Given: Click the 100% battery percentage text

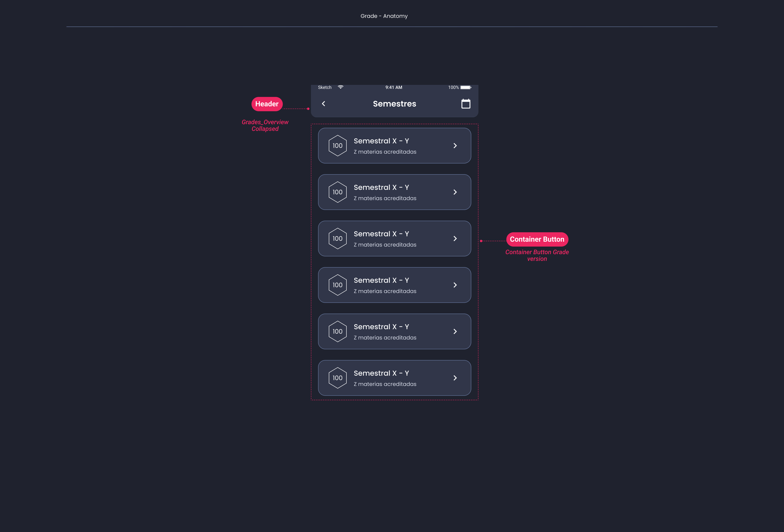Looking at the screenshot, I should (x=453, y=87).
